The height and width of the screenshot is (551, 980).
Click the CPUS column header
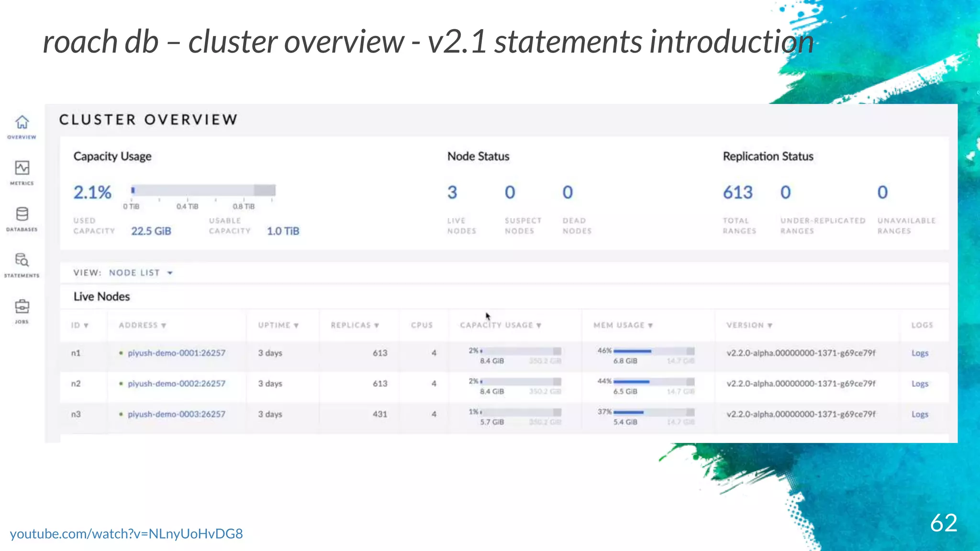coord(422,325)
